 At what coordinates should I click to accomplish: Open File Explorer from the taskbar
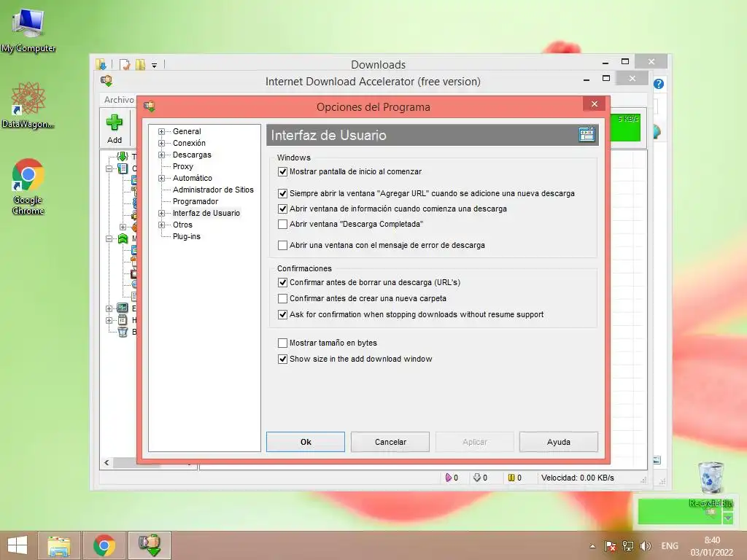coord(58,545)
